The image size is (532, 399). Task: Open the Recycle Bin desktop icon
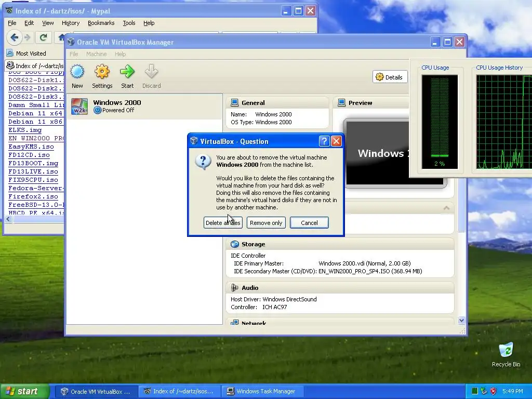click(x=506, y=354)
